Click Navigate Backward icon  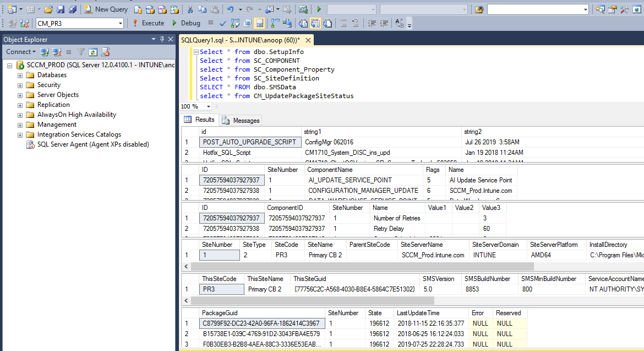(269, 9)
